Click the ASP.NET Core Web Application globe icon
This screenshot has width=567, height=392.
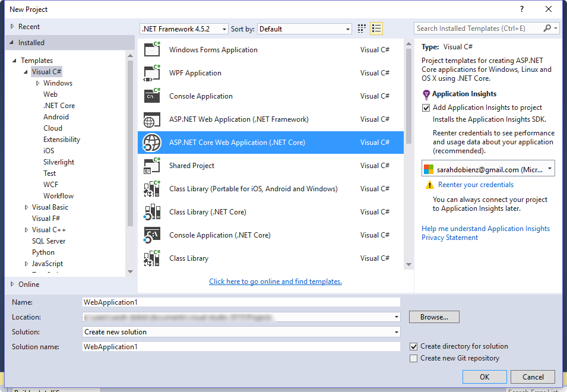[x=152, y=143]
